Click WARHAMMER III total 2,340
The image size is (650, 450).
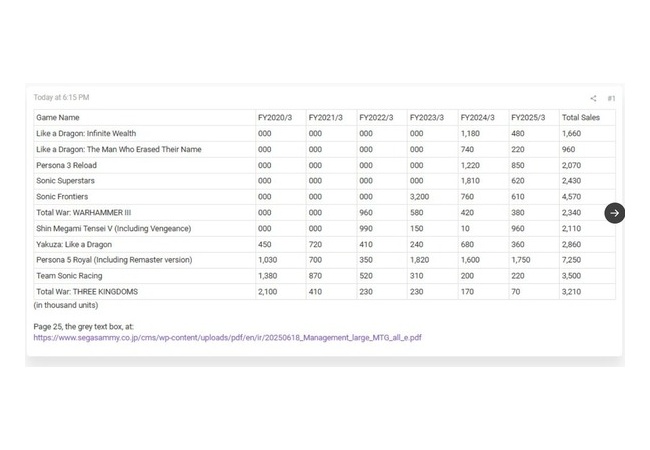[571, 213]
